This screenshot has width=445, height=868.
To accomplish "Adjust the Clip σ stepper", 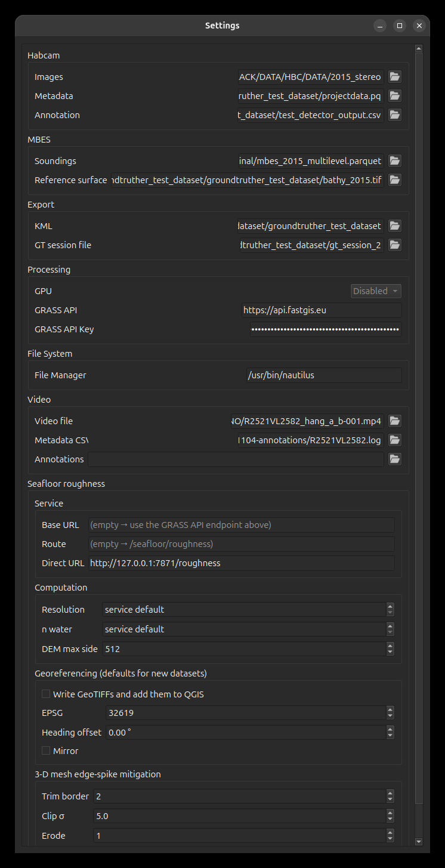I will (x=390, y=816).
